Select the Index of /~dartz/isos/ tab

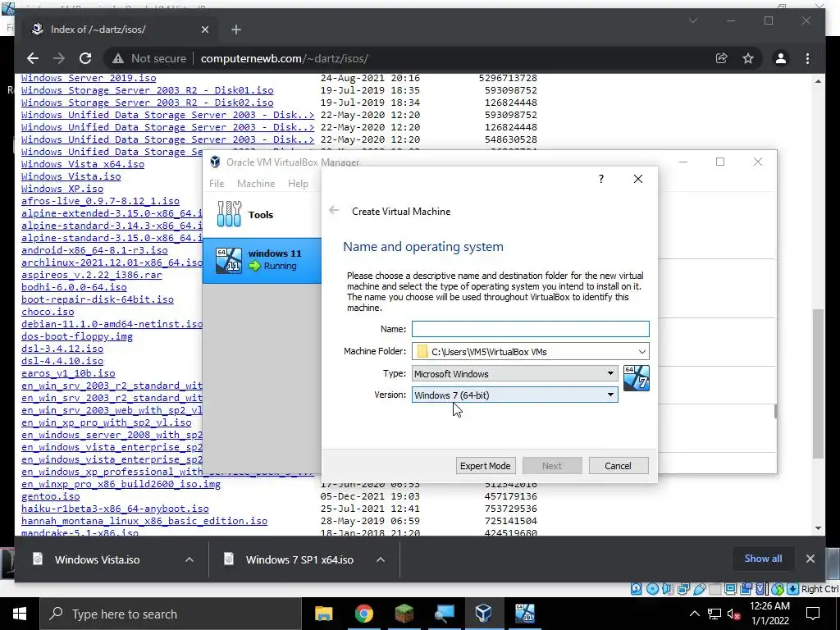[121, 30]
